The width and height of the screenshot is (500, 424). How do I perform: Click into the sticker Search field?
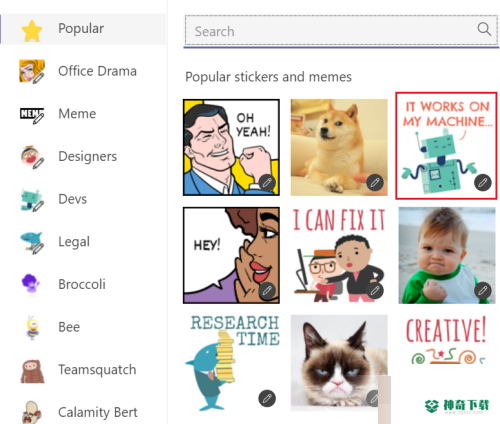click(x=341, y=31)
